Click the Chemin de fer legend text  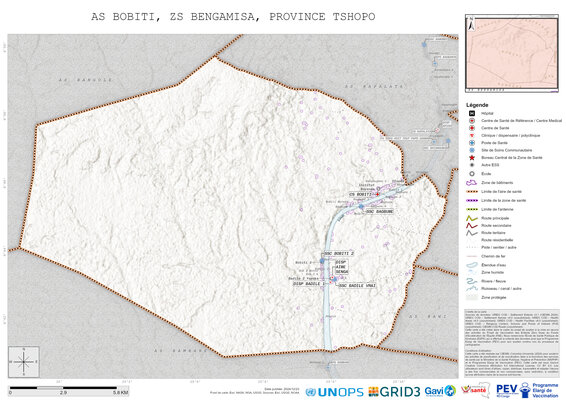click(x=493, y=256)
